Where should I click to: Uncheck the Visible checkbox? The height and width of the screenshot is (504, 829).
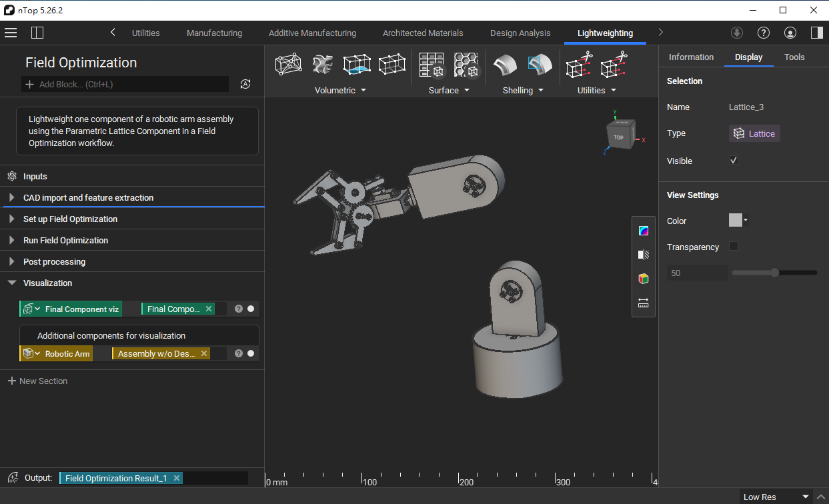734,161
